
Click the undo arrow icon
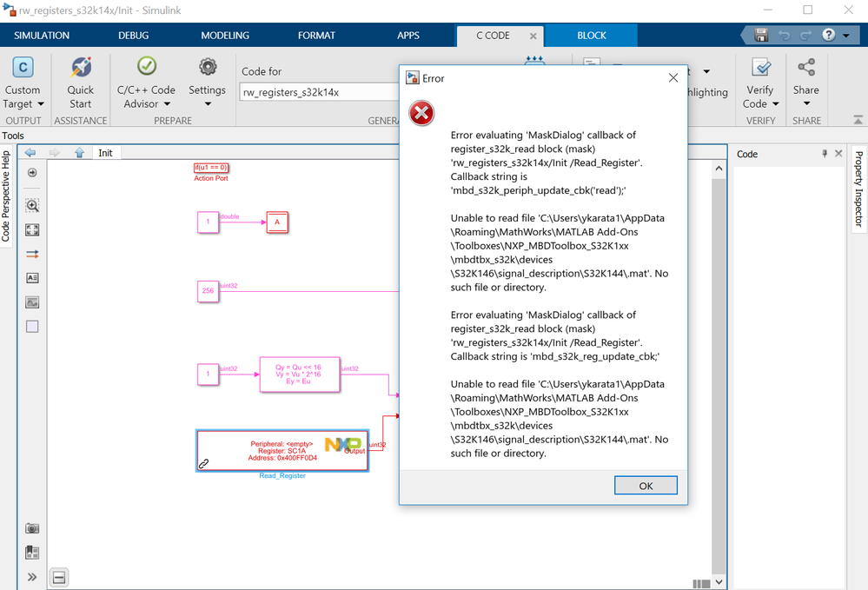click(784, 36)
